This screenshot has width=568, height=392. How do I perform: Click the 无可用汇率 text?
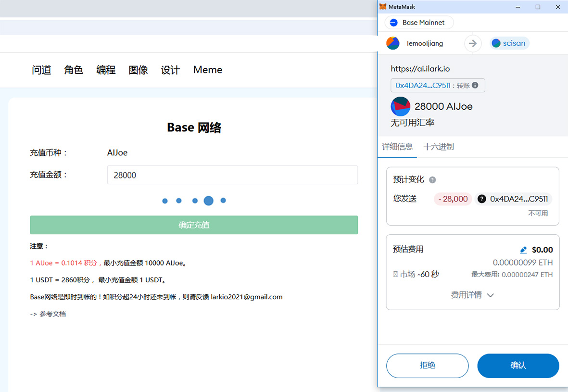pos(412,123)
